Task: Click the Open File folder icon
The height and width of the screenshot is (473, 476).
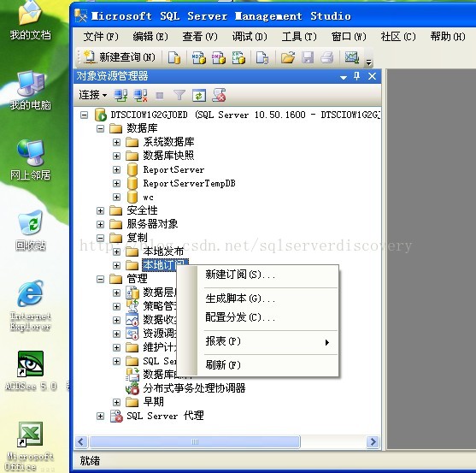Action: pos(287,57)
